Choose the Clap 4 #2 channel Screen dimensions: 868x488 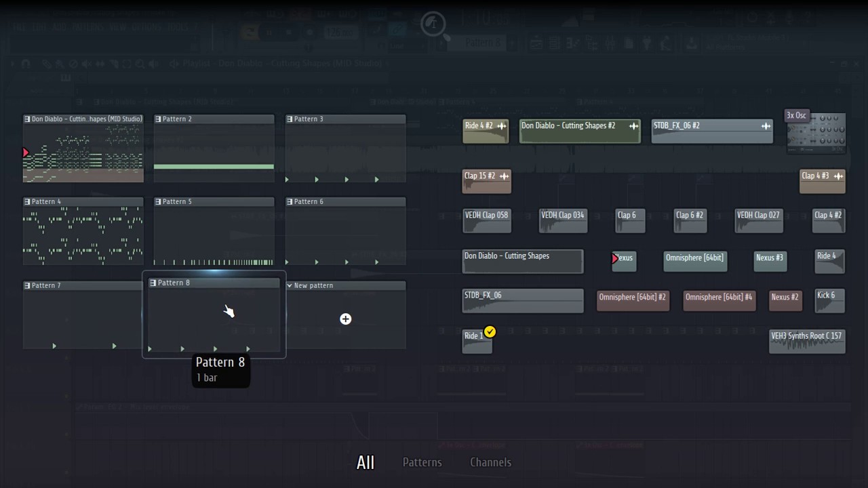click(x=829, y=221)
